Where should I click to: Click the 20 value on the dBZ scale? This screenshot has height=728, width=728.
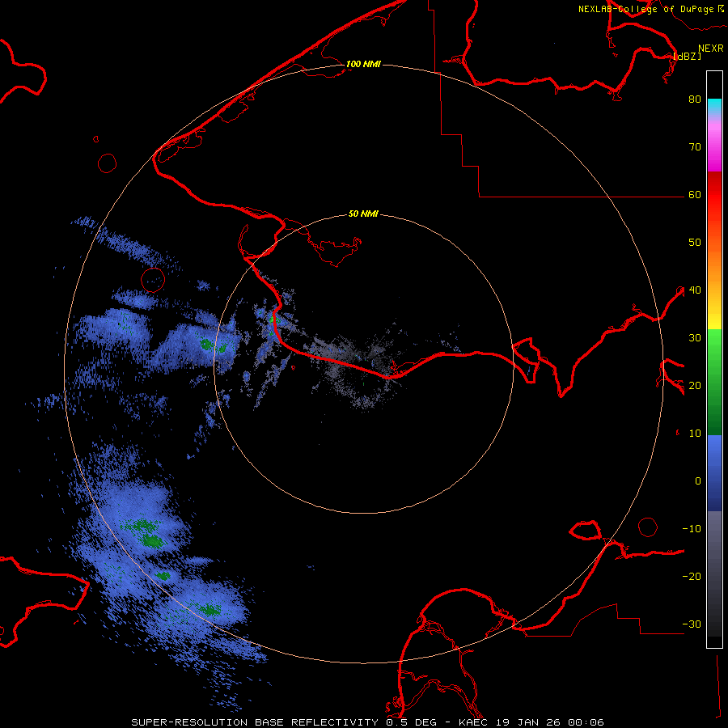695,386
